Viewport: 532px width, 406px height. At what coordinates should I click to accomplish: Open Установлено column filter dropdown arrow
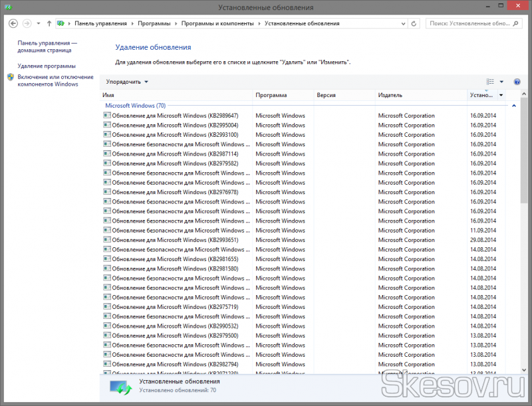coord(501,95)
